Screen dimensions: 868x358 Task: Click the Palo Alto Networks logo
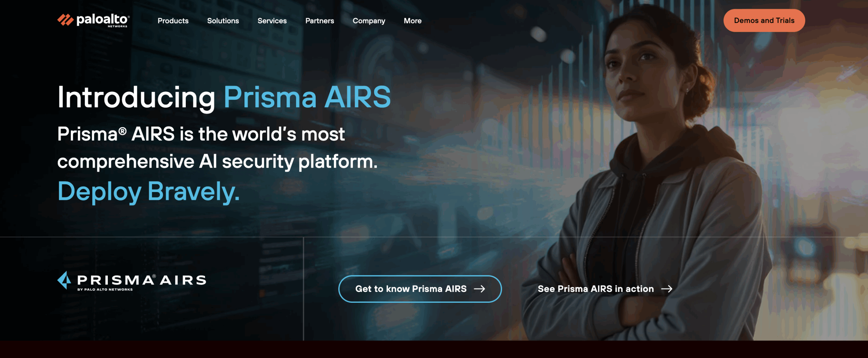tap(94, 20)
